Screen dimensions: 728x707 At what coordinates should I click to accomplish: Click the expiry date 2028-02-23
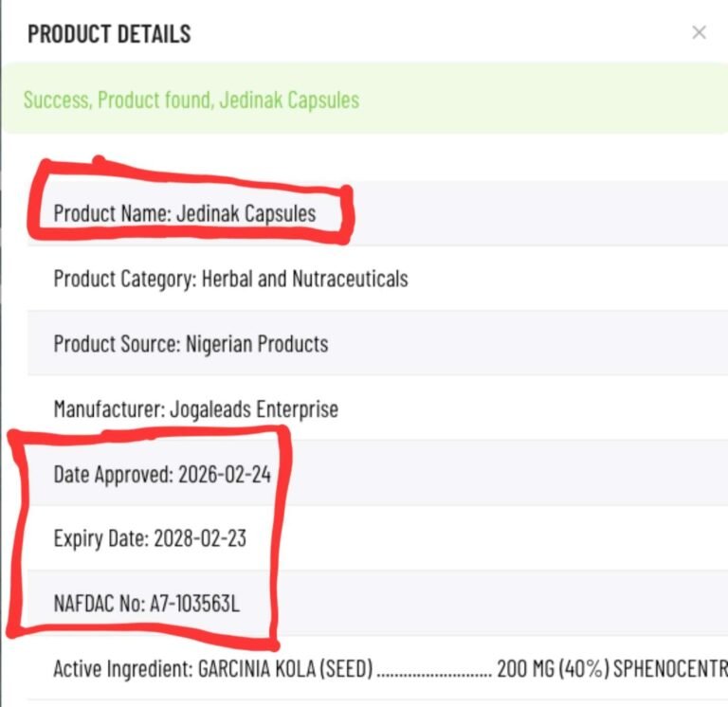tap(200, 538)
